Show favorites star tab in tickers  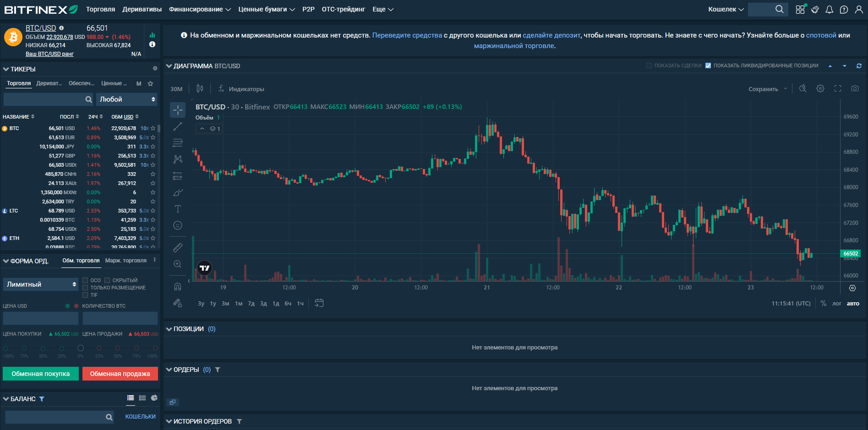tap(150, 83)
